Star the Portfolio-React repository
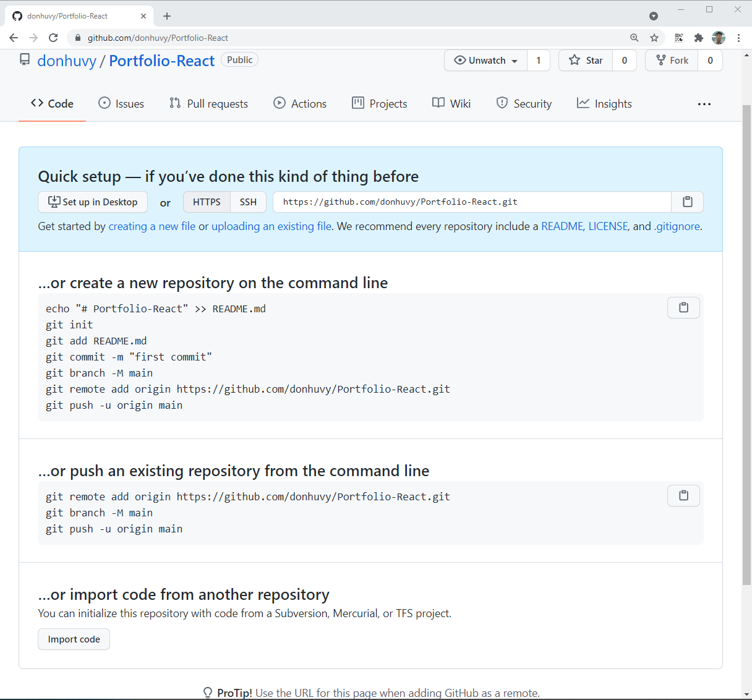The image size is (752, 700). [x=586, y=61]
